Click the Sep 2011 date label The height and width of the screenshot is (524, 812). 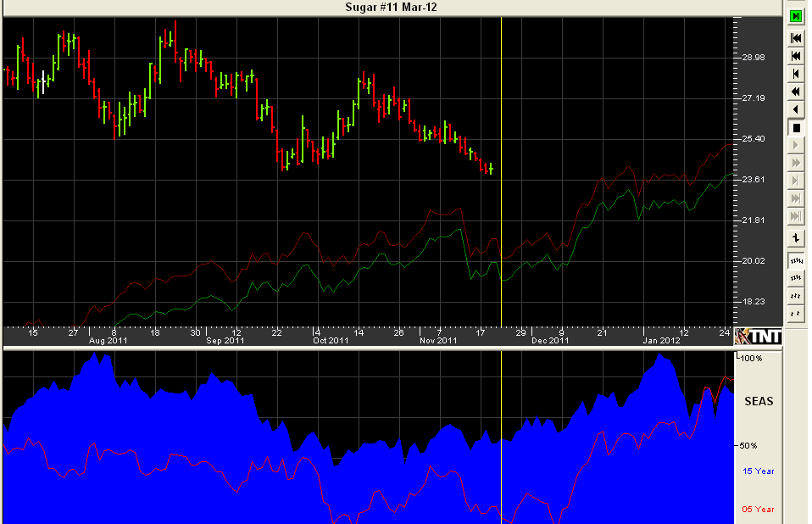click(x=225, y=341)
